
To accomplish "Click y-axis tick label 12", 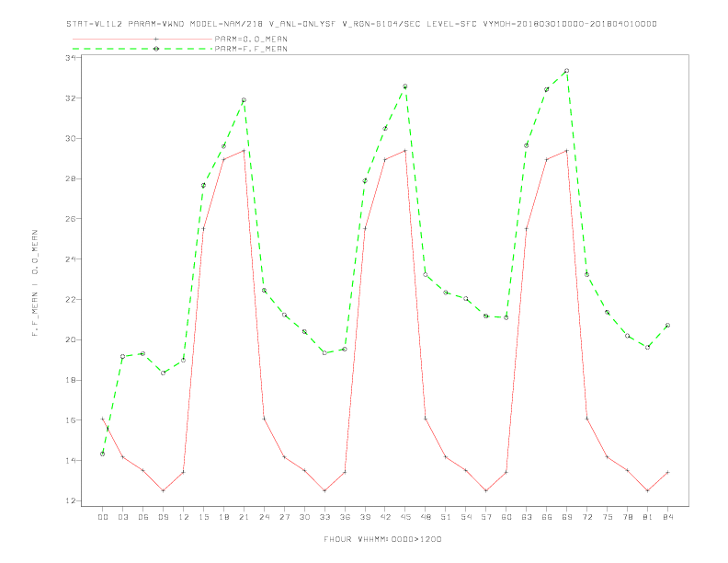I will tap(71, 500).
